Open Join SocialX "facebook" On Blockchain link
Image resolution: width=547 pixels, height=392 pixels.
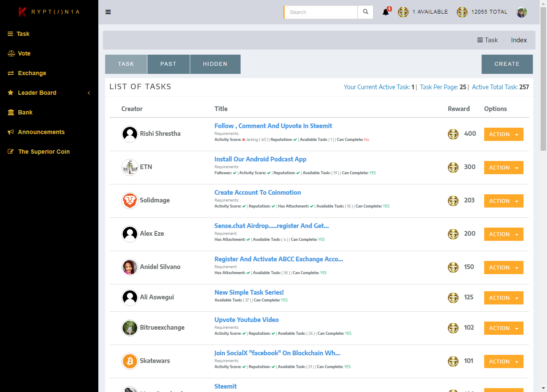[x=277, y=353]
